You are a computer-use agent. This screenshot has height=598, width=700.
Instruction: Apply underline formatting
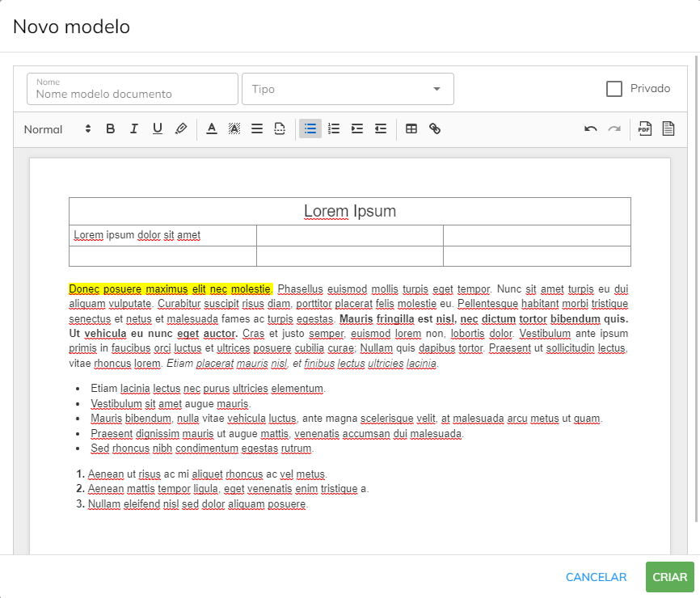[x=158, y=128]
